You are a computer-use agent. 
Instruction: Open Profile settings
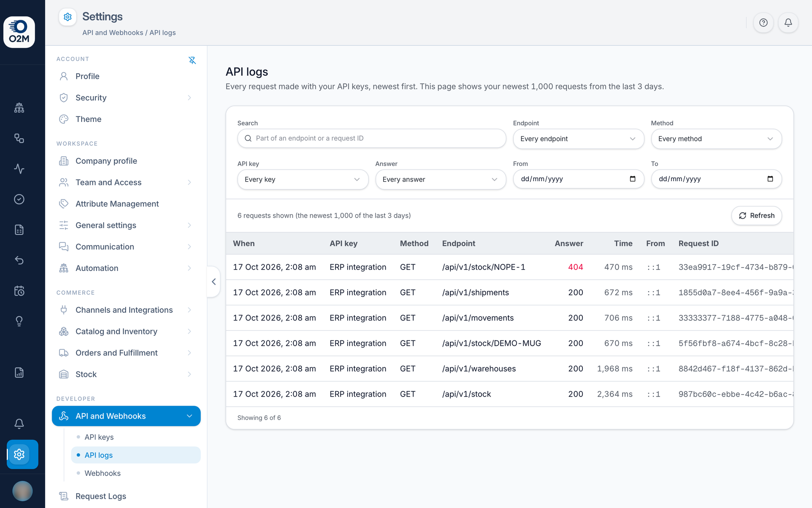click(x=126, y=76)
